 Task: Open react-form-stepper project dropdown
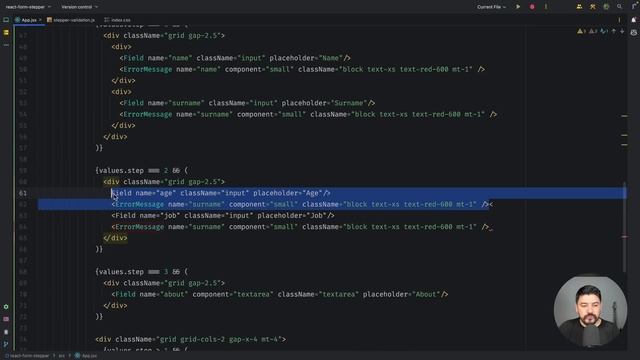coord(28,7)
